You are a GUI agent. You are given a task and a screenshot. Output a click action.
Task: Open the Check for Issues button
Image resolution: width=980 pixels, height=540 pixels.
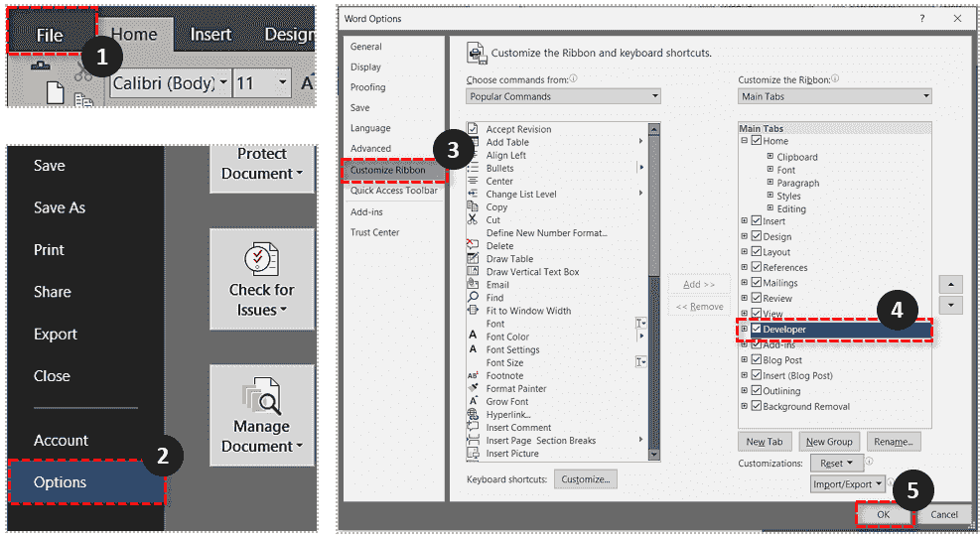[x=262, y=279]
